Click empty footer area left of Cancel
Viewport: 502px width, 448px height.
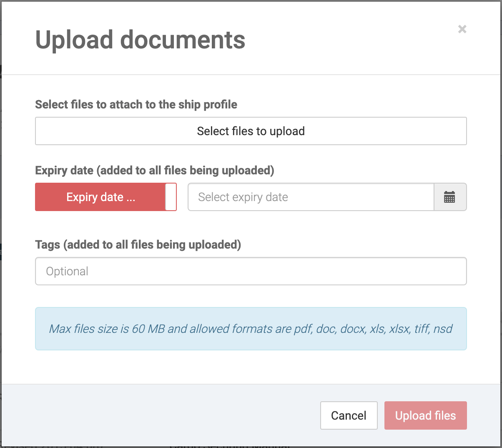tap(167, 415)
